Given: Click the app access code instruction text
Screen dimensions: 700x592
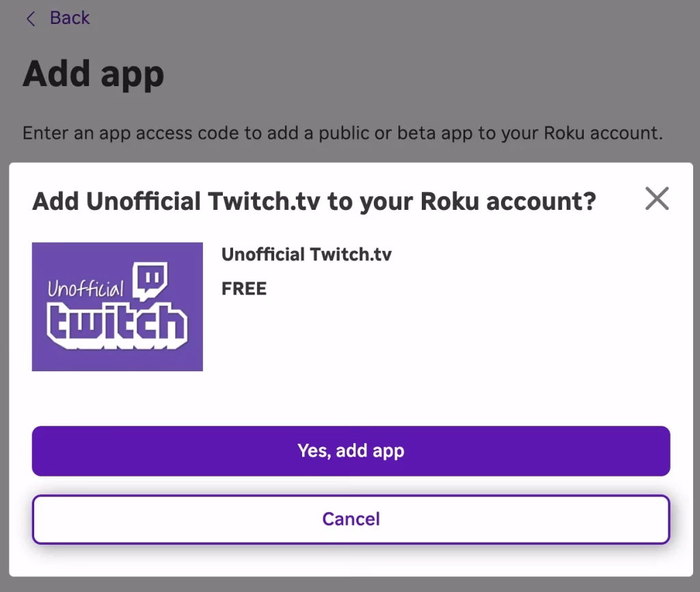Looking at the screenshot, I should [342, 133].
